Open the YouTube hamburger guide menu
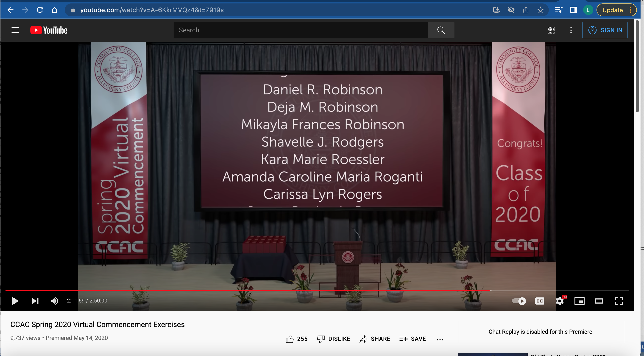Viewport: 644px width, 356px height. click(15, 30)
